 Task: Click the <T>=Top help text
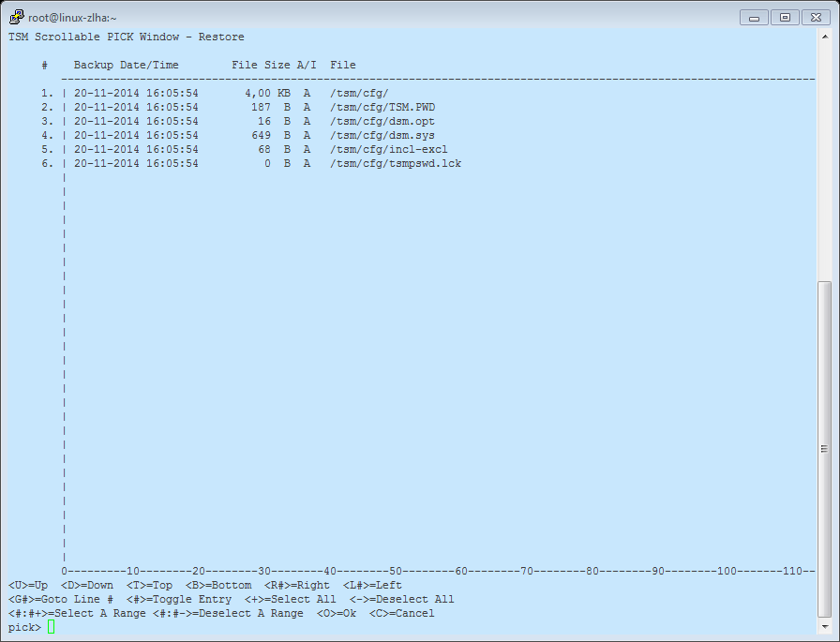[x=149, y=585]
